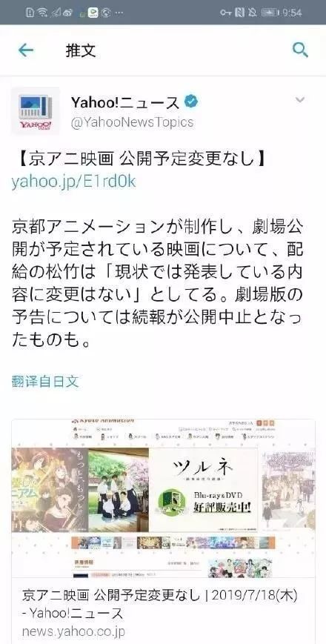Viewport: 326px width, 644px height.
Task: Tap the NFC status bar icon
Action: (239, 13)
